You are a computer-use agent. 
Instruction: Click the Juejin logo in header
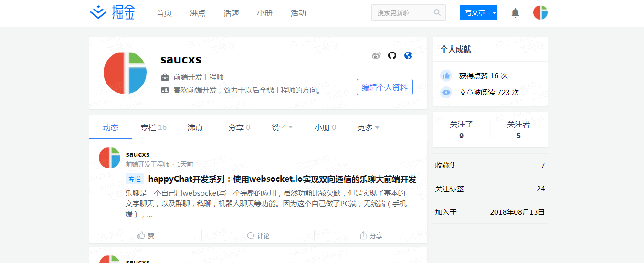(x=113, y=13)
